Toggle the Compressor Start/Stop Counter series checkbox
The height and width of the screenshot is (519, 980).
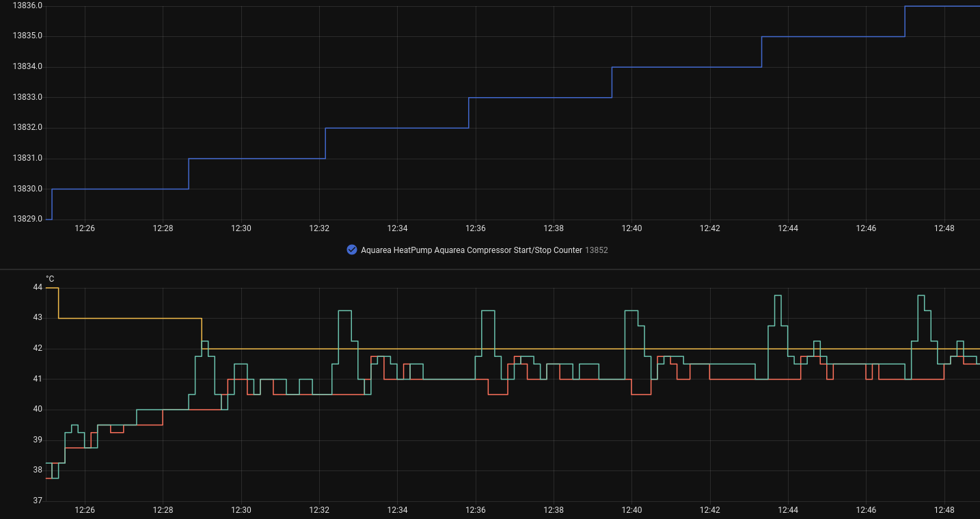352,250
